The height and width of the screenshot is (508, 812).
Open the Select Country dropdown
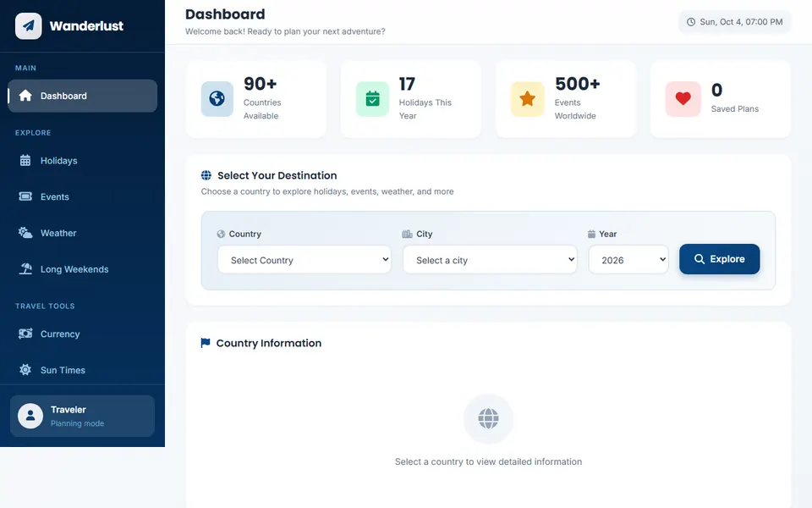tap(304, 260)
